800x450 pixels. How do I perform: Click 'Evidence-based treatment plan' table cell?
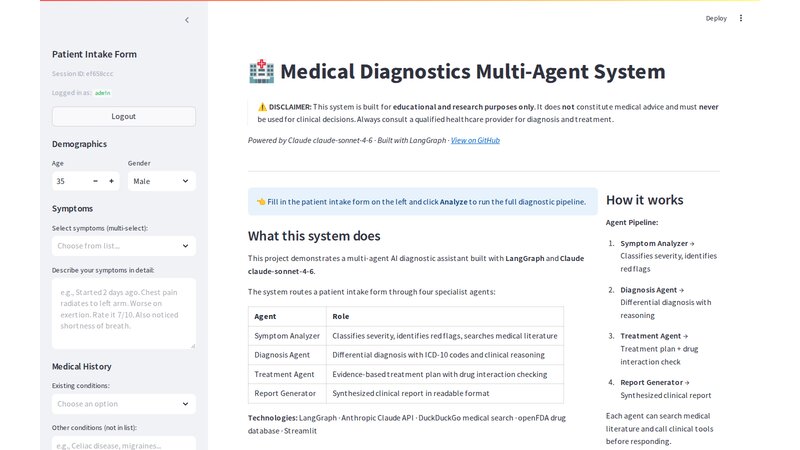pyautogui.click(x=445, y=374)
